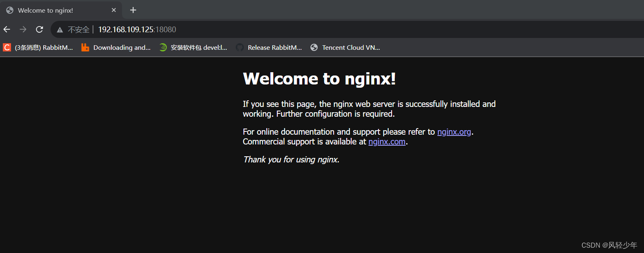
Task: Click the Welcome to nginx! heading
Action: (319, 79)
